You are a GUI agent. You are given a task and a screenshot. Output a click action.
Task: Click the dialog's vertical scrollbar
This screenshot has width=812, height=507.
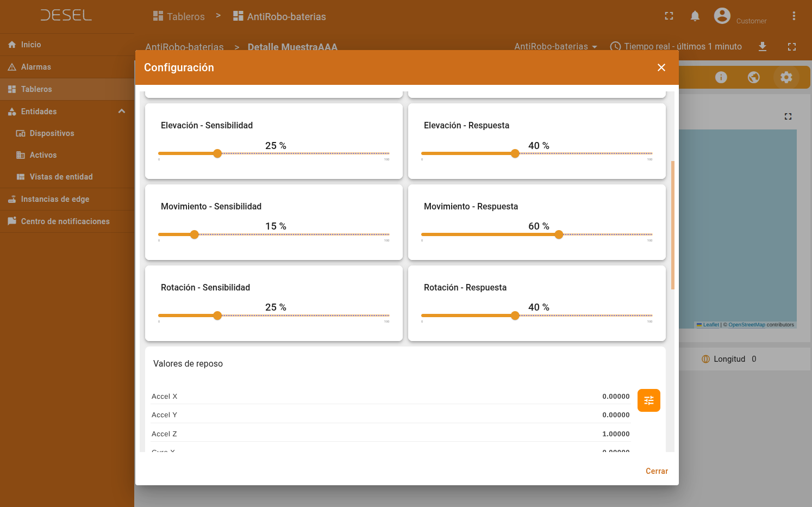(673, 225)
